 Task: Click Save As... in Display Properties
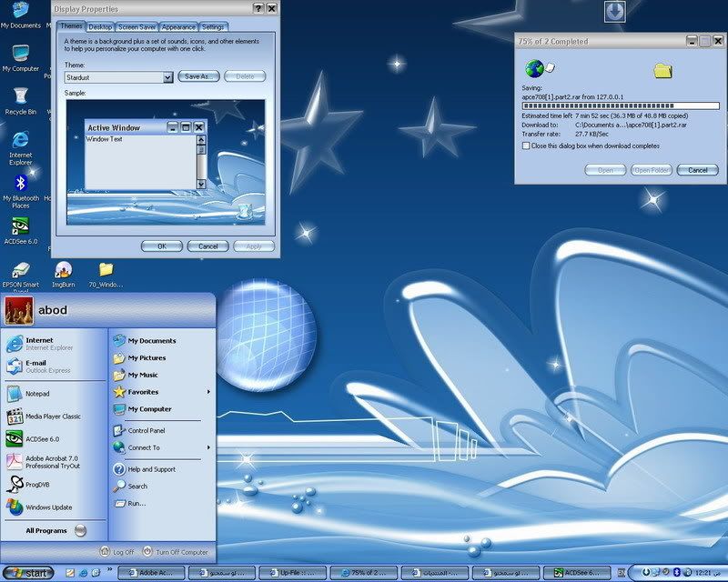198,76
